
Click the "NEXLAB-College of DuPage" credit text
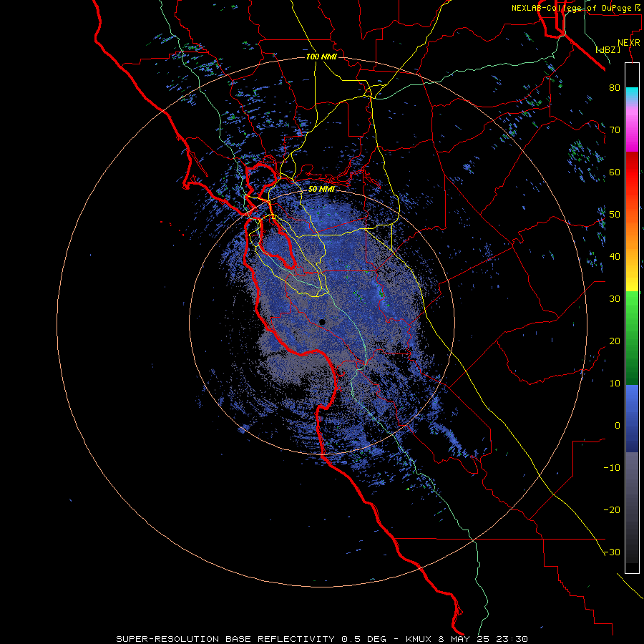pyautogui.click(x=572, y=8)
